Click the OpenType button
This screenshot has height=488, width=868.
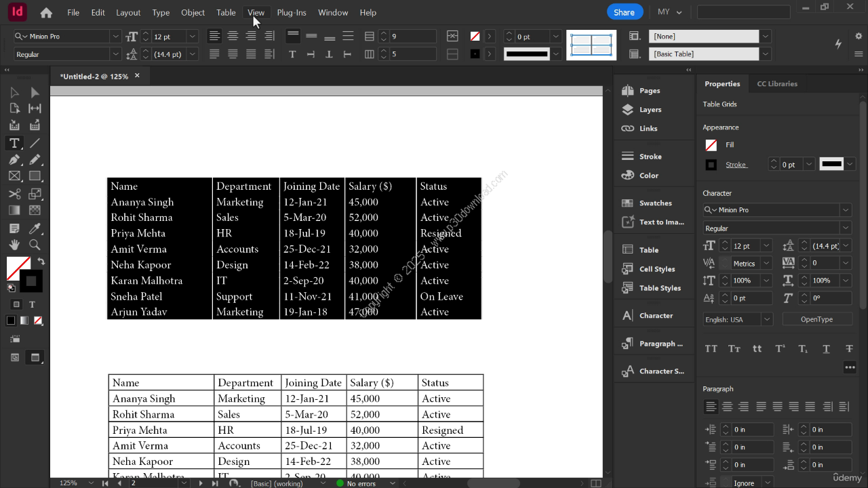816,319
